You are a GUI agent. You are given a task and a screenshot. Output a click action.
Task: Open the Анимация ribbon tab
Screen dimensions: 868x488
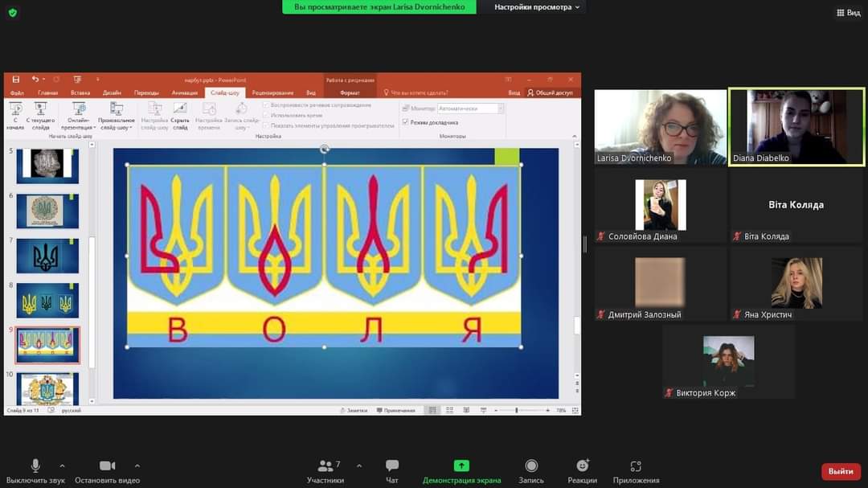pyautogui.click(x=184, y=92)
